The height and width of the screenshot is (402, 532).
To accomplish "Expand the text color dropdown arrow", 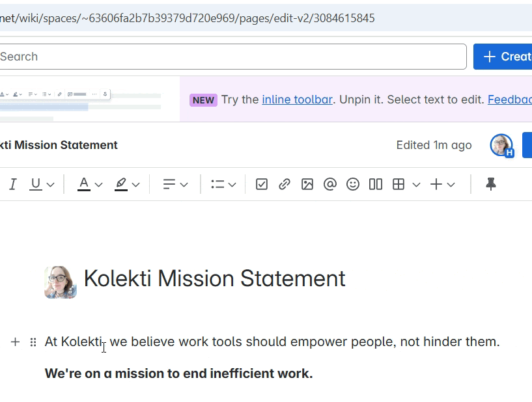I will coord(99,185).
